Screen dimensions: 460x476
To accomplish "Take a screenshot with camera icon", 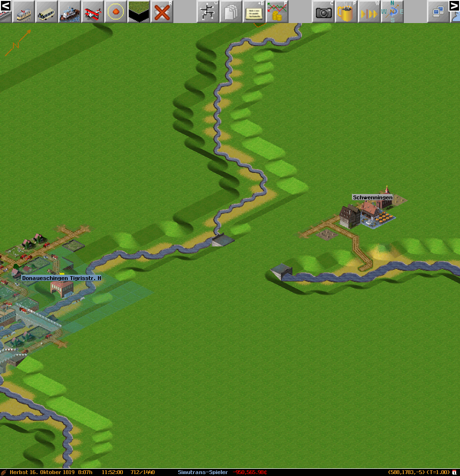I will 323,12.
